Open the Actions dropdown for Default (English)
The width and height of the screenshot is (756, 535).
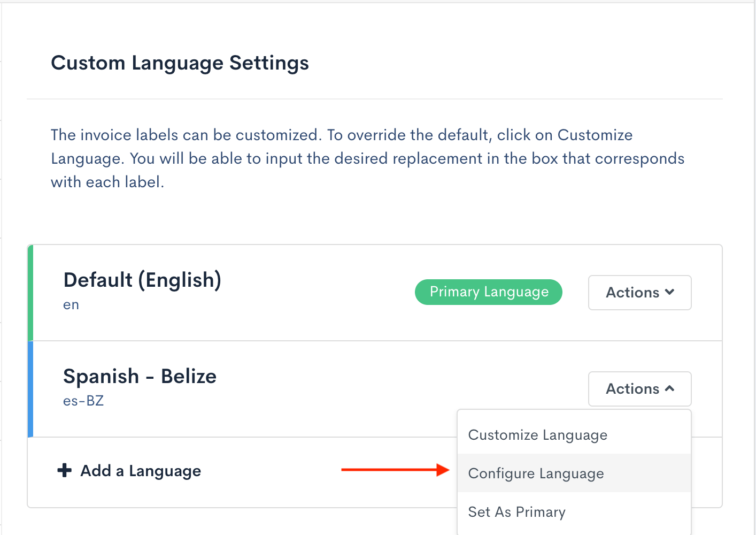pos(639,293)
